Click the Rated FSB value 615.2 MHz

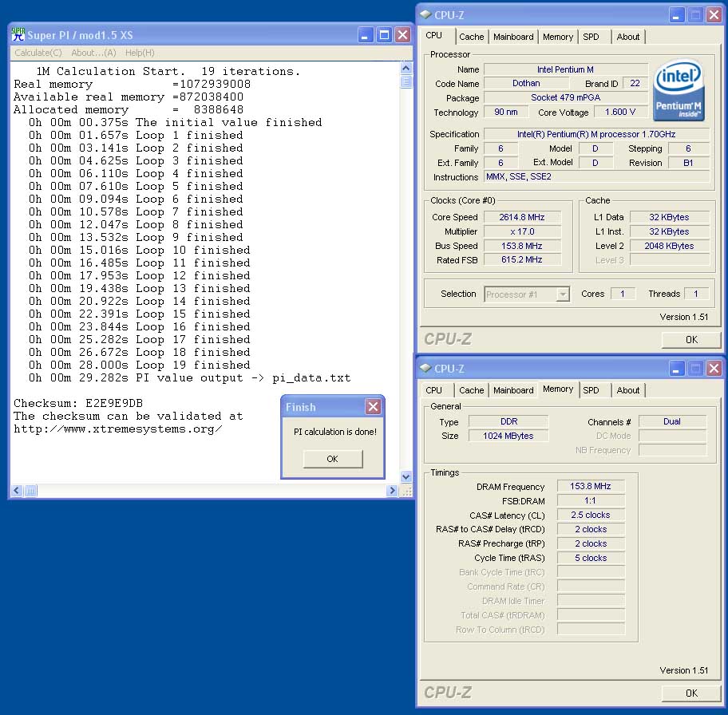point(522,259)
